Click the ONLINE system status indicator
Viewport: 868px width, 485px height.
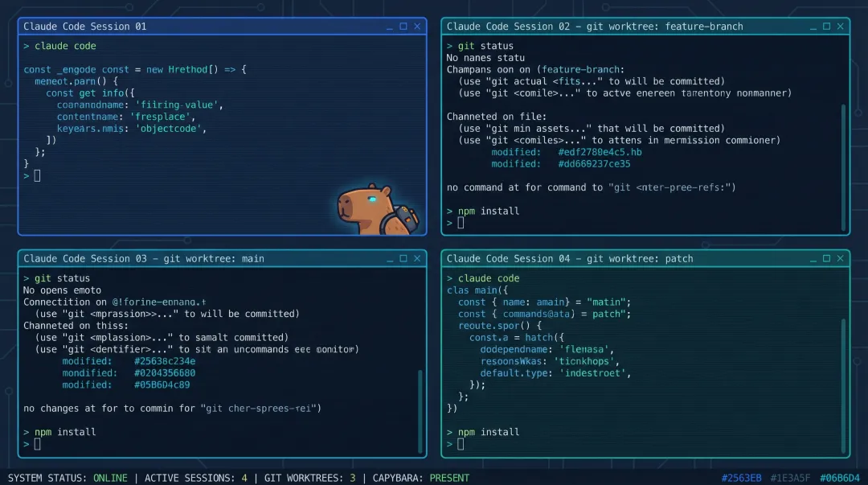tap(110, 478)
